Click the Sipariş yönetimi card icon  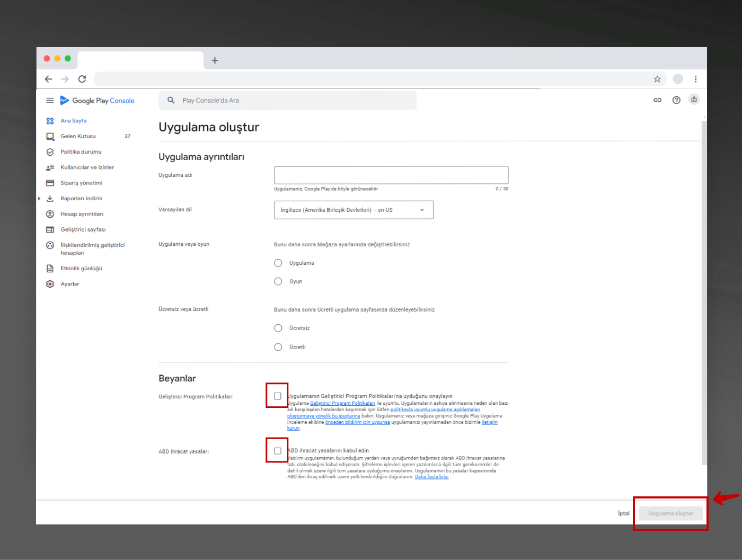click(50, 183)
